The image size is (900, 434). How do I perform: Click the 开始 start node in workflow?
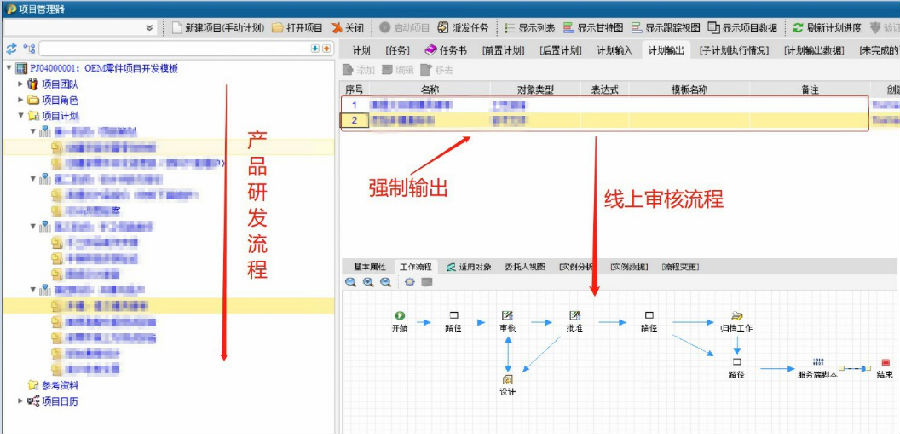click(400, 316)
